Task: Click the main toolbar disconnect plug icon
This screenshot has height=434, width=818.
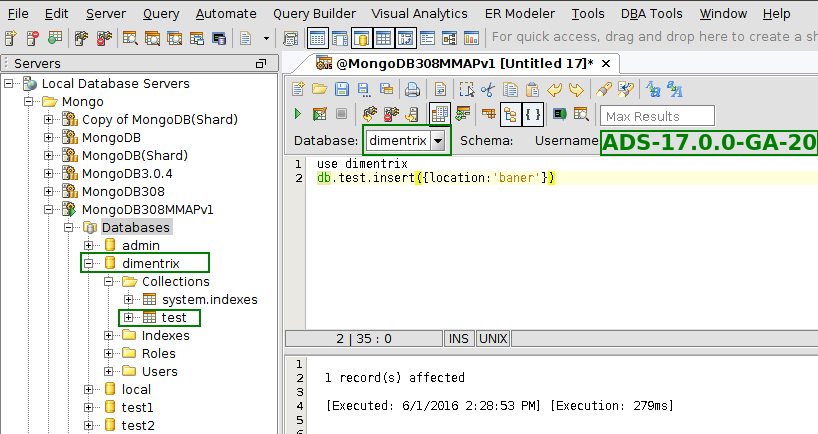Action: pyautogui.click(x=104, y=38)
